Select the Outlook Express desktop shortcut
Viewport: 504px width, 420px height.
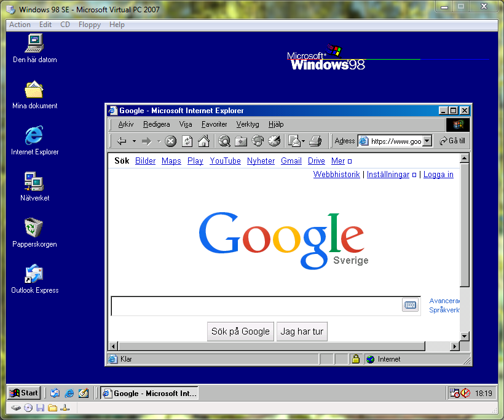(34, 279)
